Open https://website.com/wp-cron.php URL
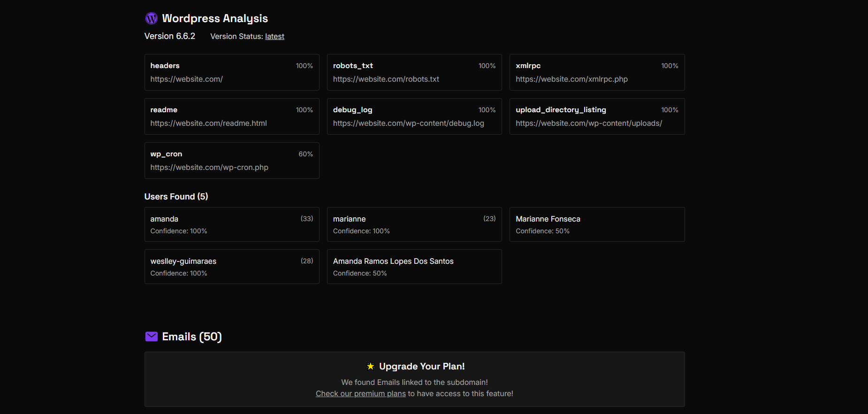Image resolution: width=868 pixels, height=414 pixels. click(209, 168)
